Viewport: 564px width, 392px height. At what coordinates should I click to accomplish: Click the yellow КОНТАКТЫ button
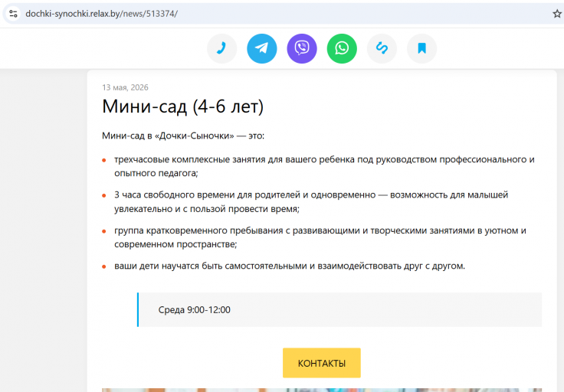click(x=322, y=363)
